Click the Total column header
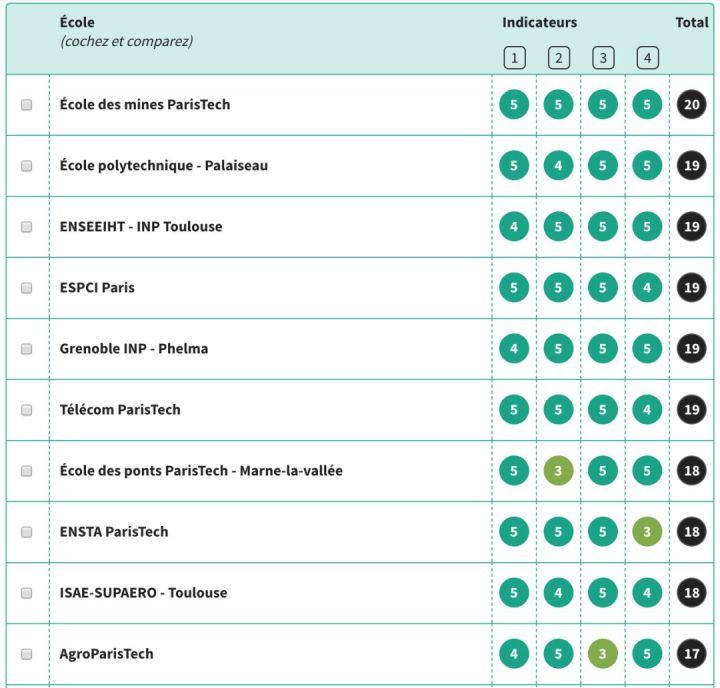The height and width of the screenshot is (688, 720). click(x=692, y=23)
